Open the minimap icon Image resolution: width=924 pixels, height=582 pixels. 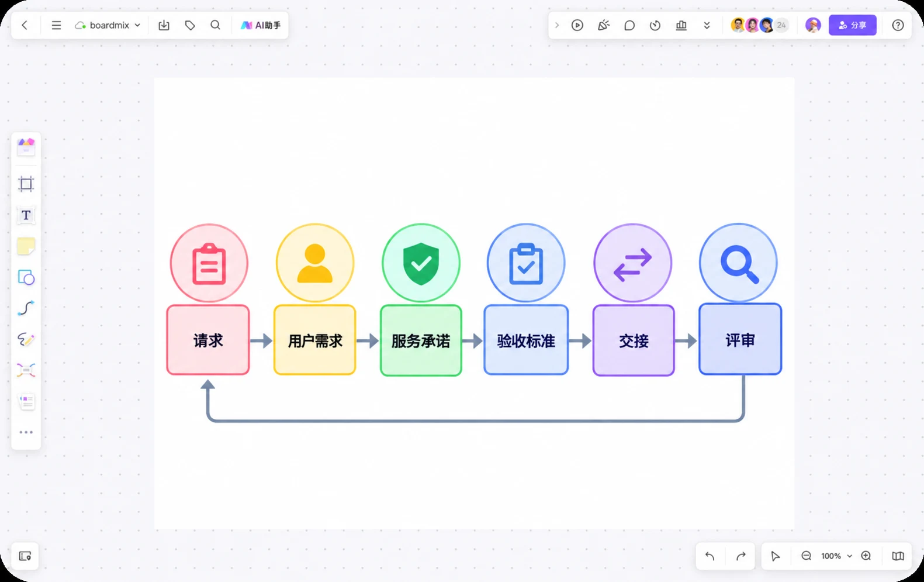point(898,556)
